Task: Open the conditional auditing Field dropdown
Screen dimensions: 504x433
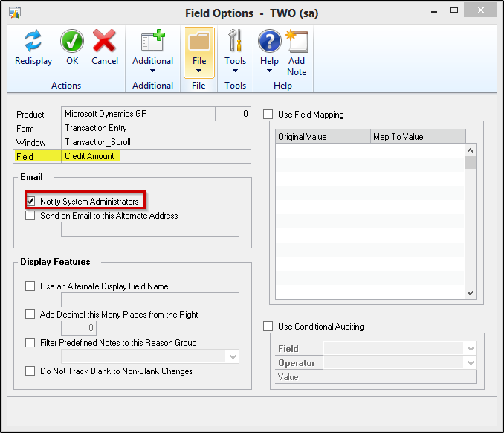Action: (471, 349)
